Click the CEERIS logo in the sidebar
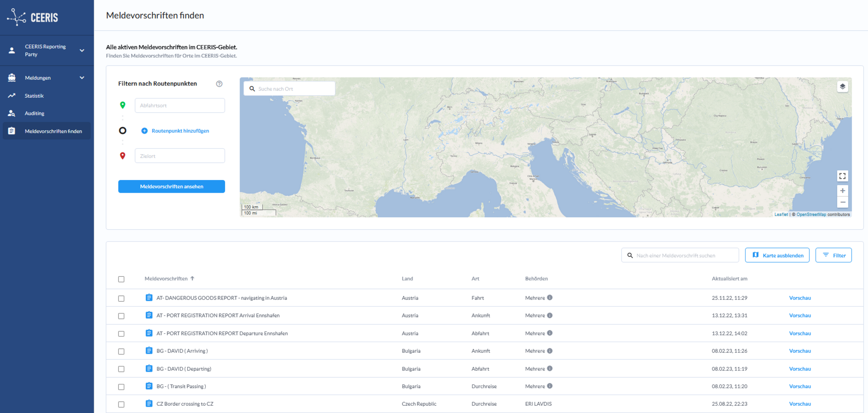This screenshot has width=868, height=413. 33,17
